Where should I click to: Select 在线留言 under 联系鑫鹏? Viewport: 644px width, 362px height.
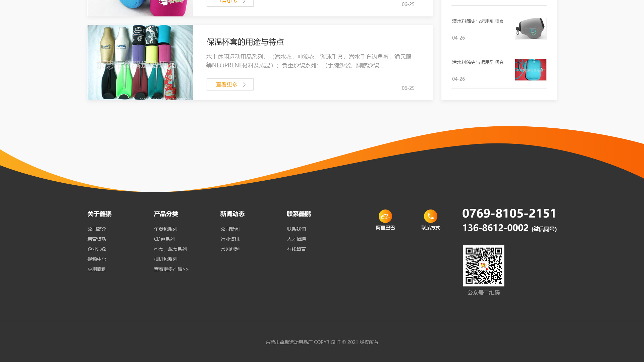tap(296, 249)
